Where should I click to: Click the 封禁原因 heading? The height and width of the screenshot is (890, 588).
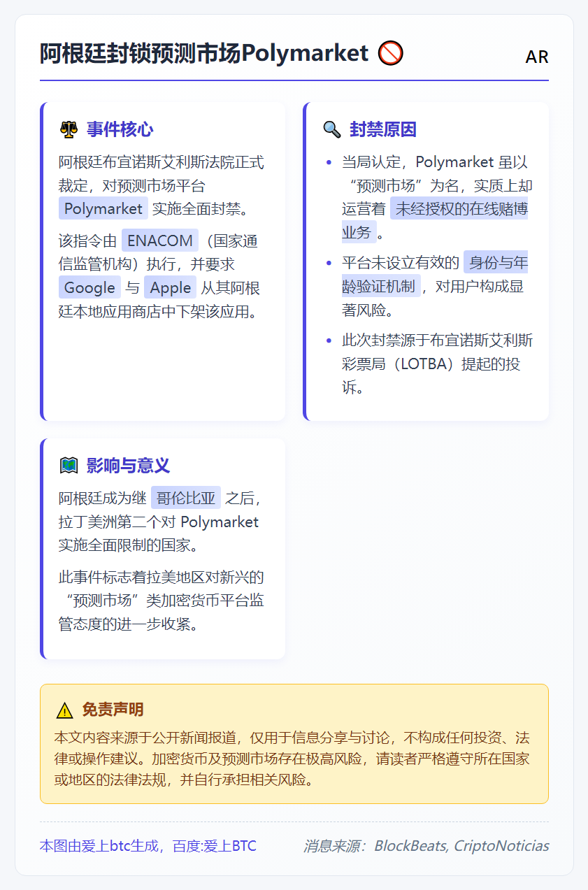383,129
